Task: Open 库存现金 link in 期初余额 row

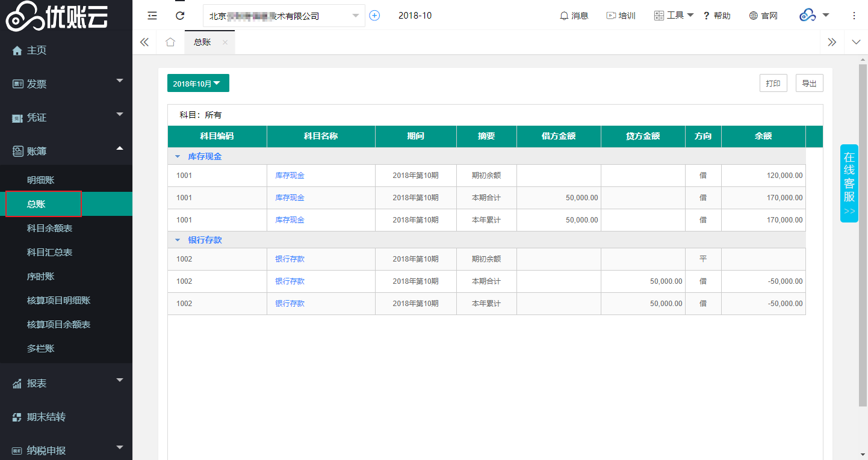Action: 290,176
